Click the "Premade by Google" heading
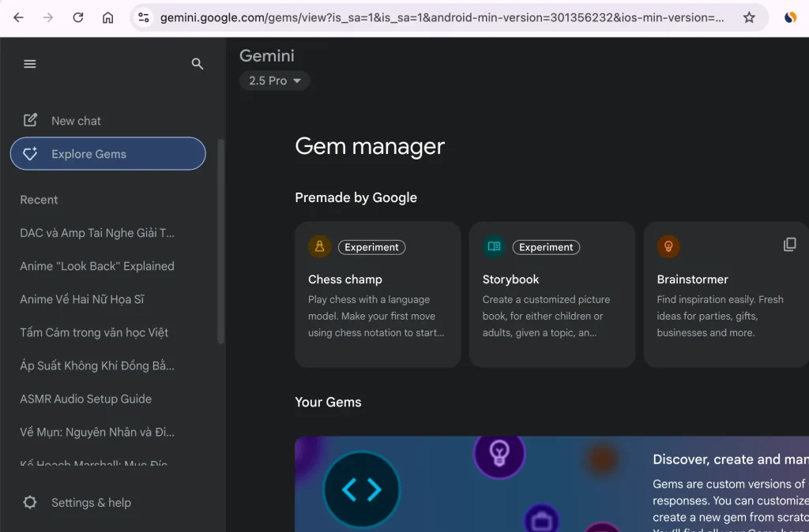 click(x=356, y=197)
